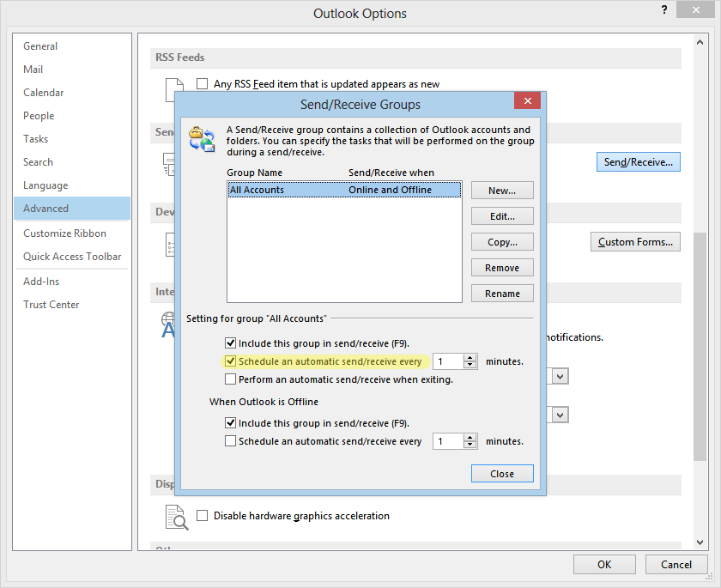Open the People options category
Image resolution: width=721 pixels, height=588 pixels.
pos(72,116)
